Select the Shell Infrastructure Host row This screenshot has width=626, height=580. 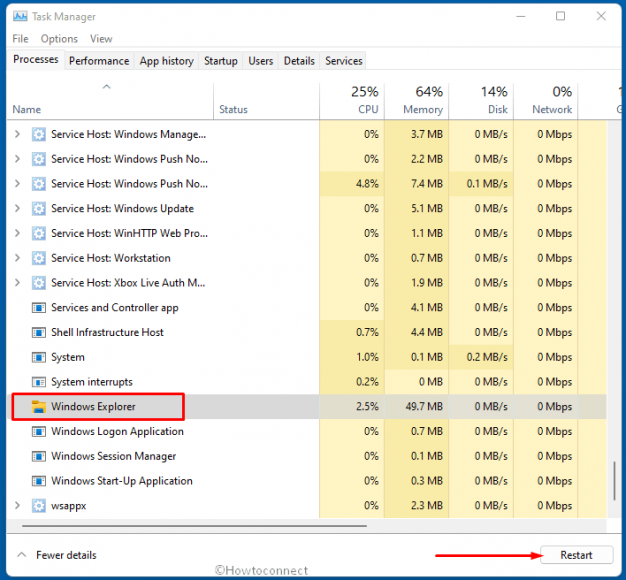coord(306,333)
